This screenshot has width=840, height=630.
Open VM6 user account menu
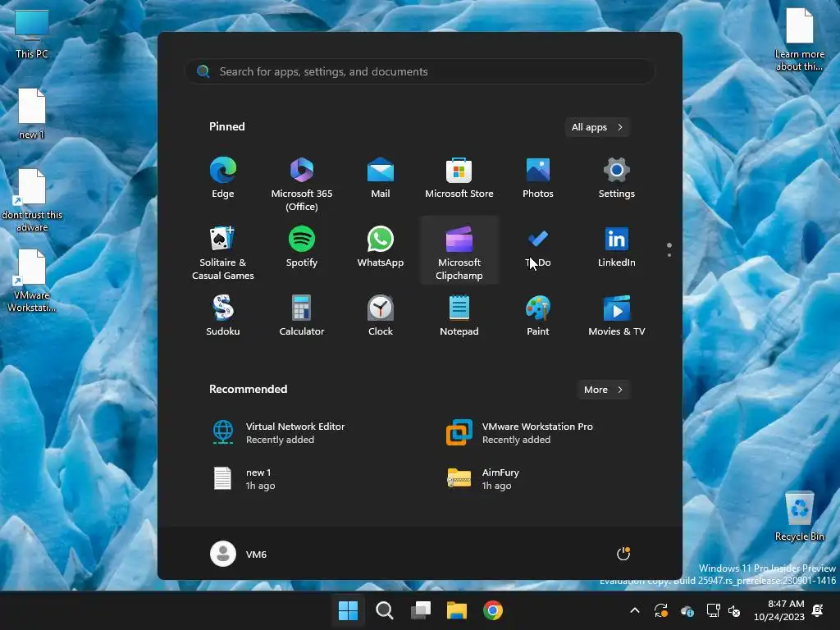click(x=239, y=554)
